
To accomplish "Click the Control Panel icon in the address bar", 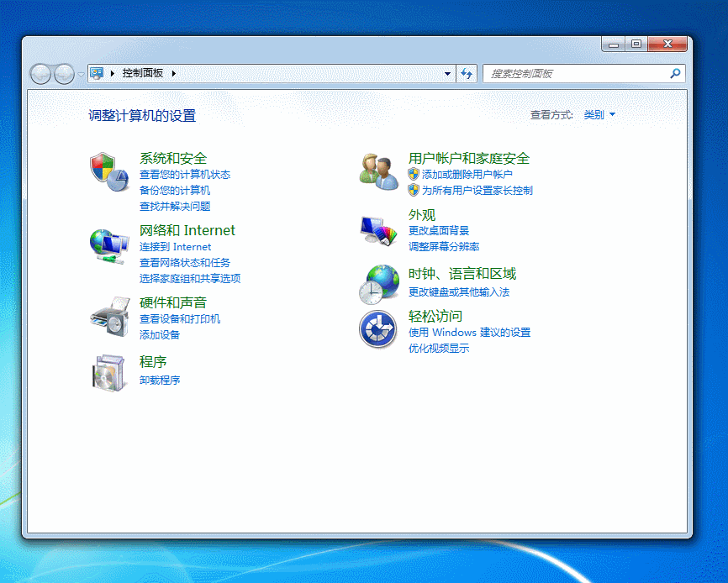I will 98,73.
